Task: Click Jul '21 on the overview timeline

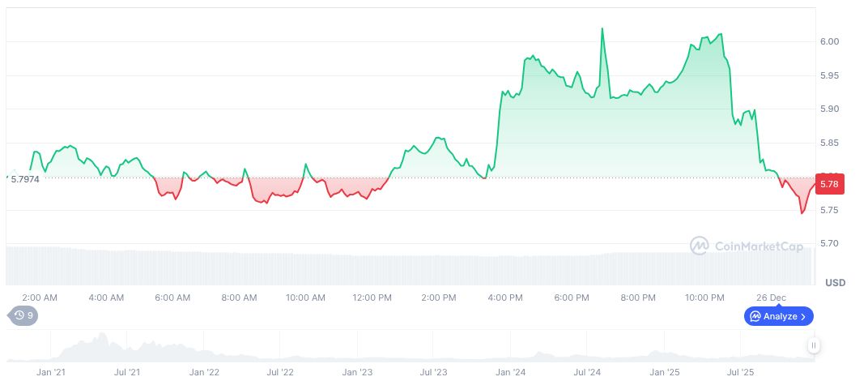Action: 128,372
